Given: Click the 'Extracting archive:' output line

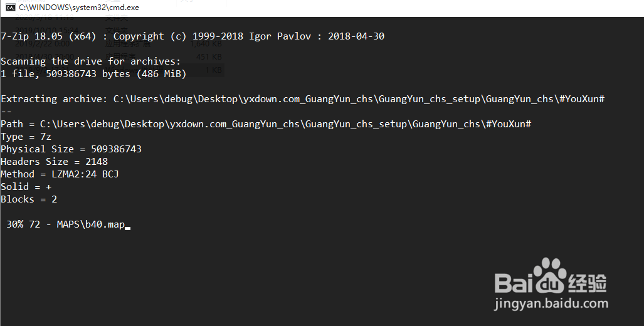Looking at the screenshot, I should coord(303,99).
